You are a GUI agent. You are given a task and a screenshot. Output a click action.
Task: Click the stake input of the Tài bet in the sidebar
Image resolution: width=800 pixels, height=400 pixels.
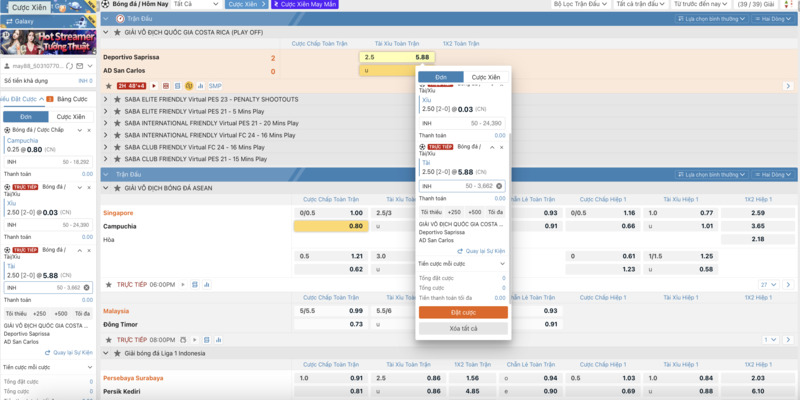tap(48, 288)
